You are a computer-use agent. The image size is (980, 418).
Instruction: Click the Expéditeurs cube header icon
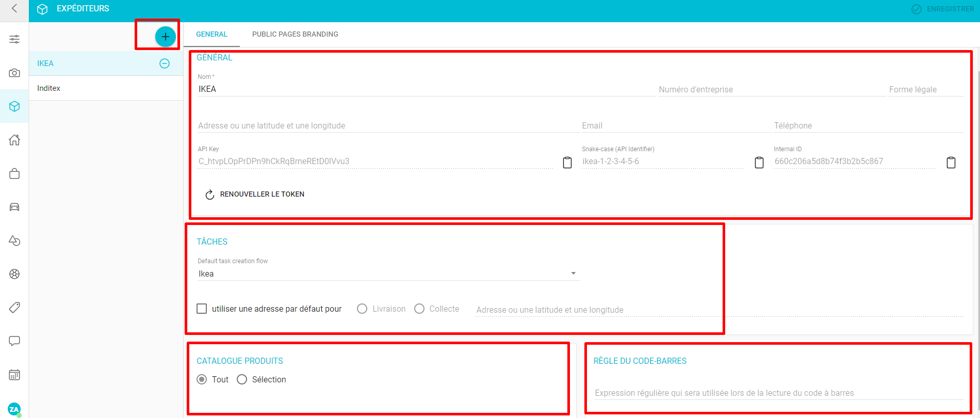click(43, 9)
